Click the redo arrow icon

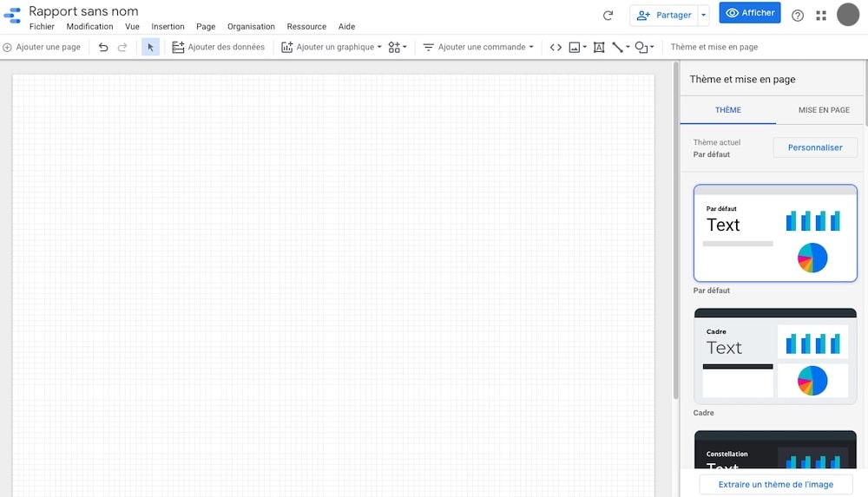[x=122, y=47]
